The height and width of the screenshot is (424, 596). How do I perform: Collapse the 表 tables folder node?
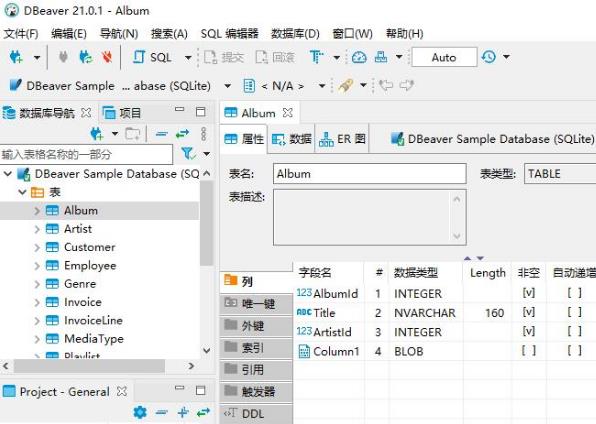[22, 192]
